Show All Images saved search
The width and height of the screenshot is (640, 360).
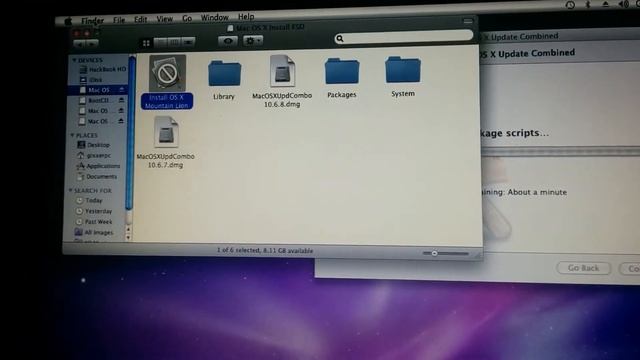click(94, 232)
